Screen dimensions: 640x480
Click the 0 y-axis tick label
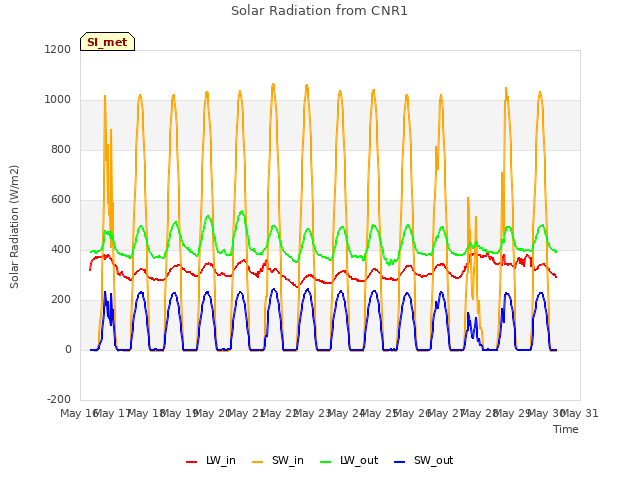(x=68, y=349)
